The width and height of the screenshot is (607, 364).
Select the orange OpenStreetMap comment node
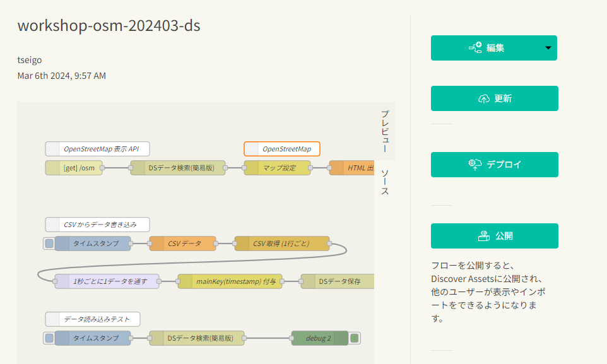[x=282, y=149]
